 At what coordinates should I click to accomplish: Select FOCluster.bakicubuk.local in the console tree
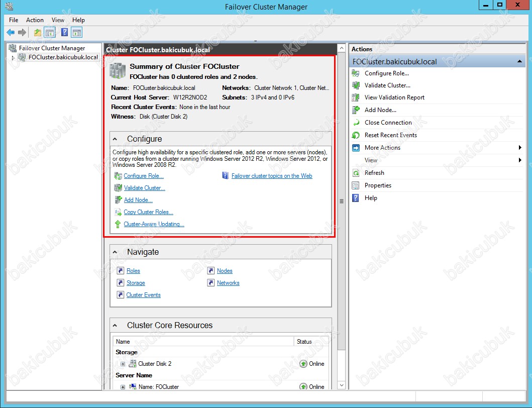pyautogui.click(x=63, y=57)
